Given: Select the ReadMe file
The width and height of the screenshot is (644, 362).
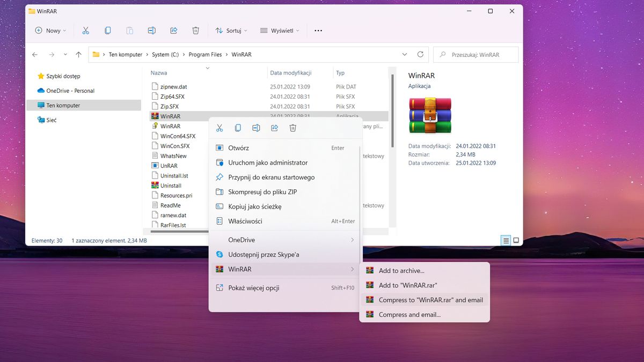Looking at the screenshot, I should coord(170,205).
